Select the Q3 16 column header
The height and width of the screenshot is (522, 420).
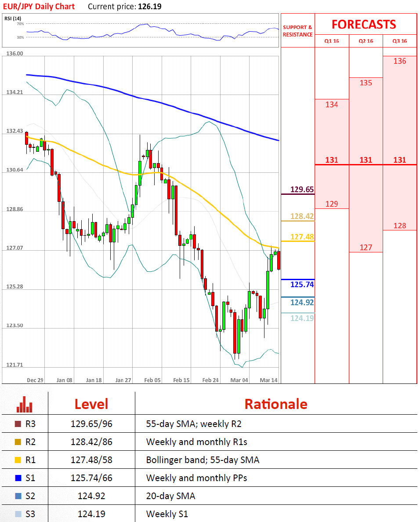tap(400, 41)
